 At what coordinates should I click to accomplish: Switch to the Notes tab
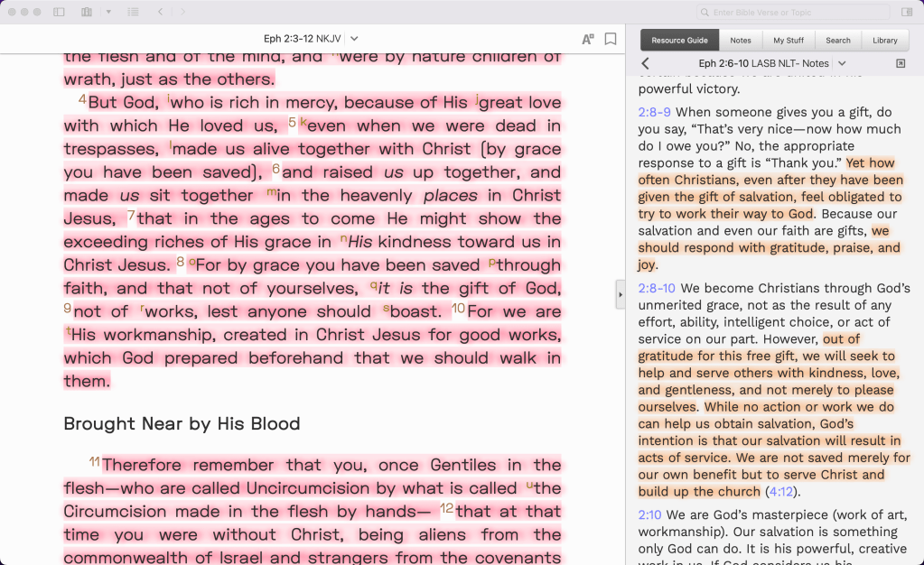pos(741,41)
